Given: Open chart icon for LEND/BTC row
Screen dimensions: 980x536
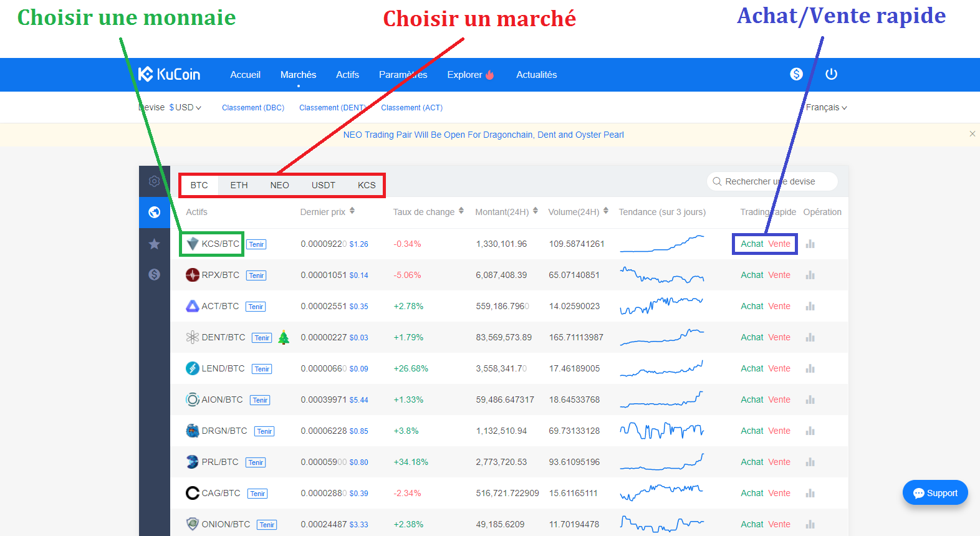Looking at the screenshot, I should (x=810, y=368).
